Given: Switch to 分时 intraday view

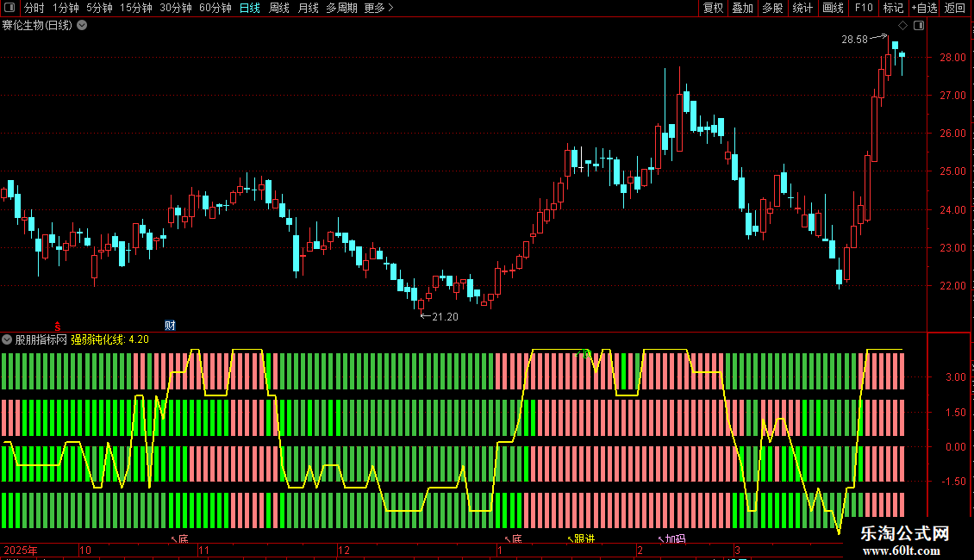Looking at the screenshot, I should (34, 8).
